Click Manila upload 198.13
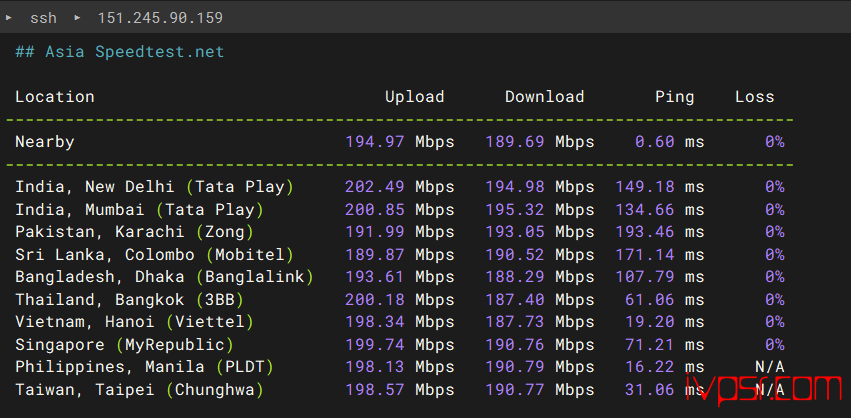Image resolution: width=851 pixels, height=418 pixels. 375,368
